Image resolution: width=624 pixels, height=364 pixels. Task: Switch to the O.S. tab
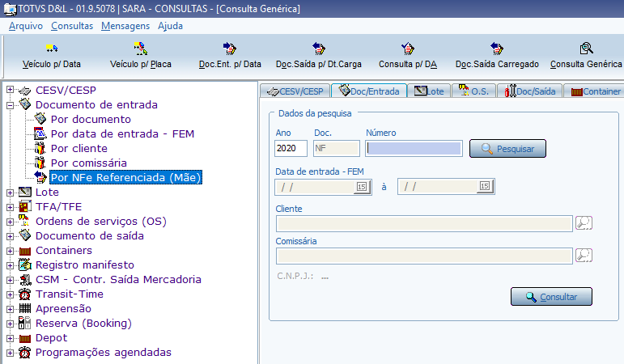click(473, 91)
